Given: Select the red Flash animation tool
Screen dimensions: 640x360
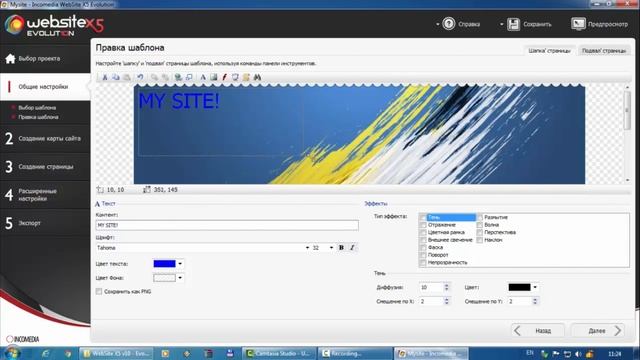Looking at the screenshot, I should (224, 77).
